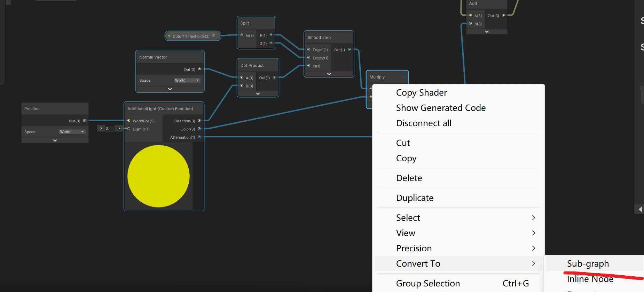Click the Smoothstep Out(1) output port
Image resolution: width=644 pixels, height=292 pixels.
click(x=349, y=49)
